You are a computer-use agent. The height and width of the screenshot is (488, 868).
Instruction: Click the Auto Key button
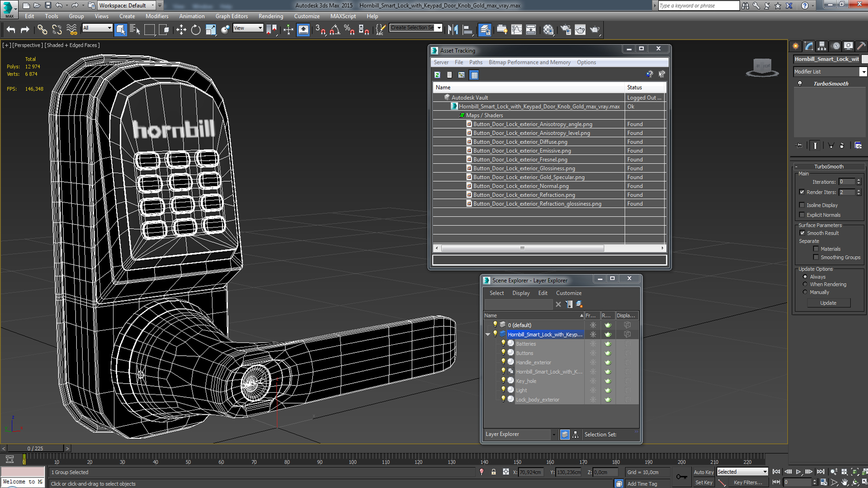pyautogui.click(x=703, y=472)
